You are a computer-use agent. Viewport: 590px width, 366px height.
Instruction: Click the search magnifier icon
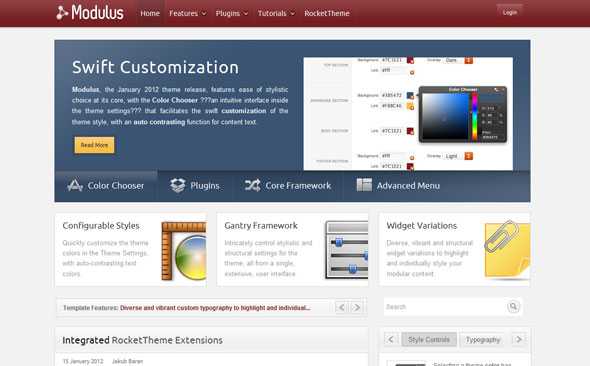pyautogui.click(x=513, y=307)
